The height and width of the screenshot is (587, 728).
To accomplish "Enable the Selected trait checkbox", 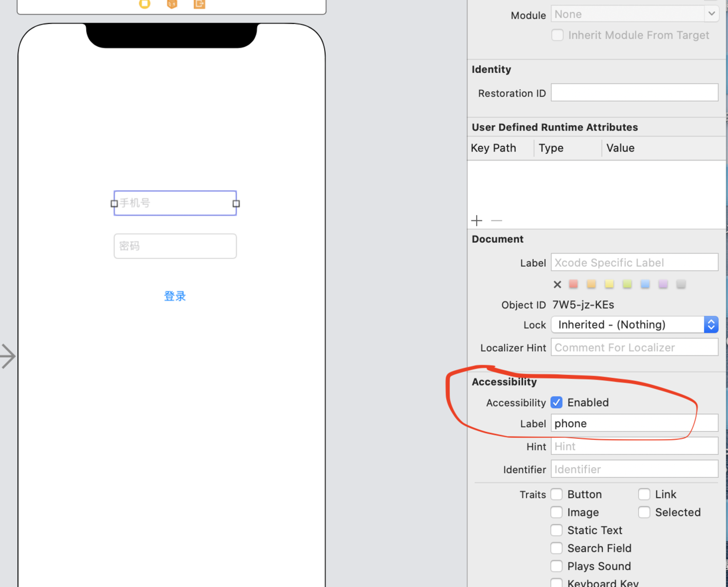I will [x=644, y=512].
